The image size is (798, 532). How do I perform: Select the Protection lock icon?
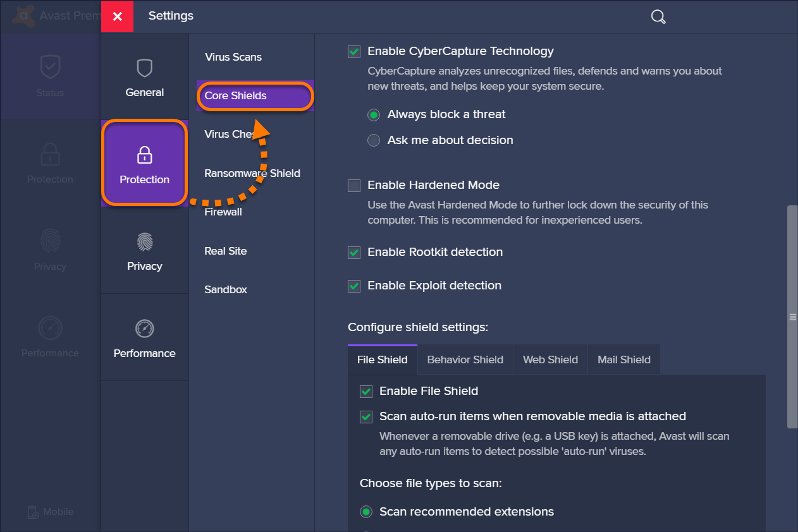[x=145, y=155]
